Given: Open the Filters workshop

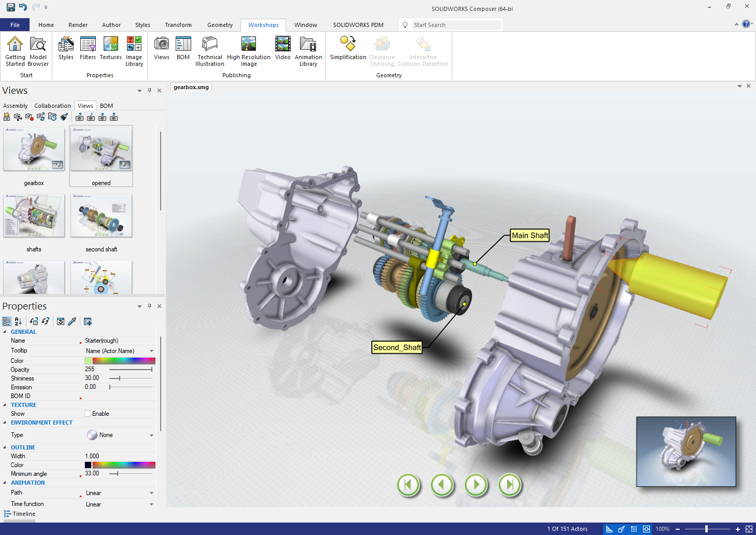Looking at the screenshot, I should [x=88, y=48].
